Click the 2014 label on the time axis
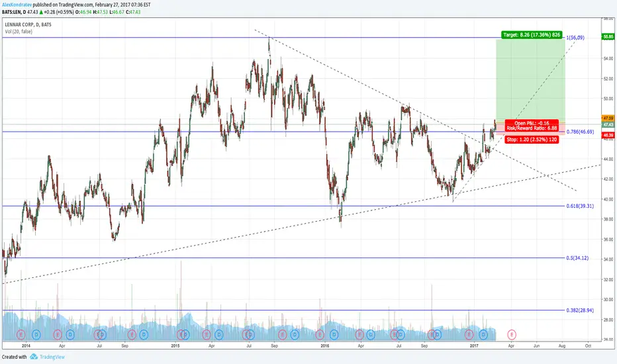Screen dimensions: 617x364 26,346
